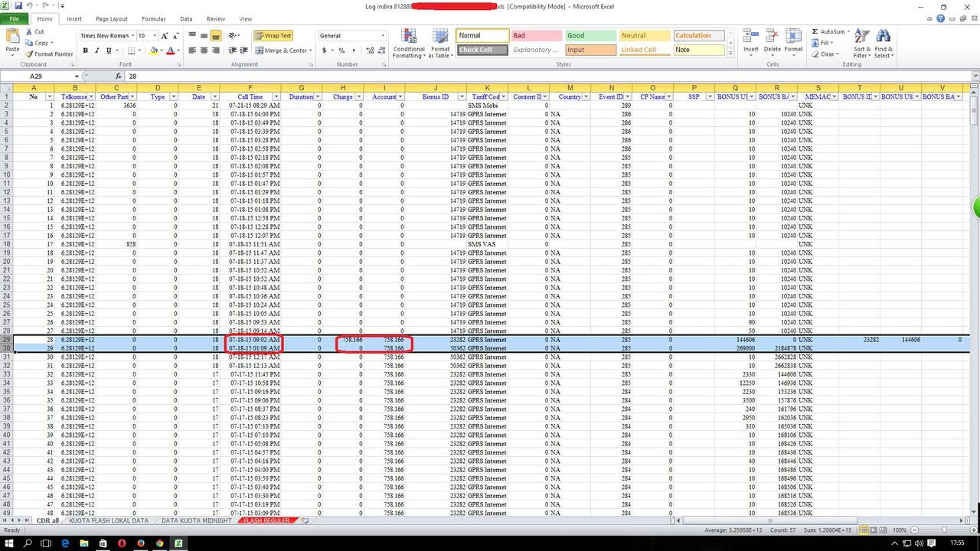This screenshot has height=551, width=980.
Task: Align text to the right
Action: pos(217,51)
